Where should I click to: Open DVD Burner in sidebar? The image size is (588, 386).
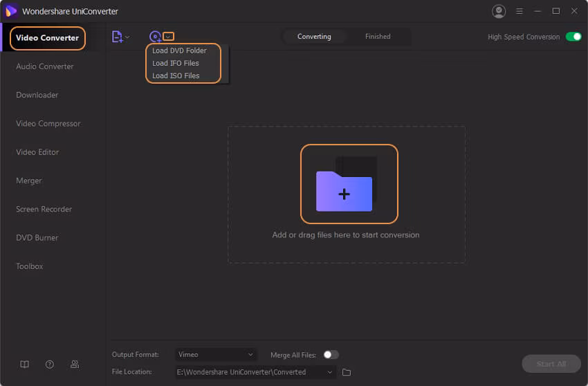[37, 237]
